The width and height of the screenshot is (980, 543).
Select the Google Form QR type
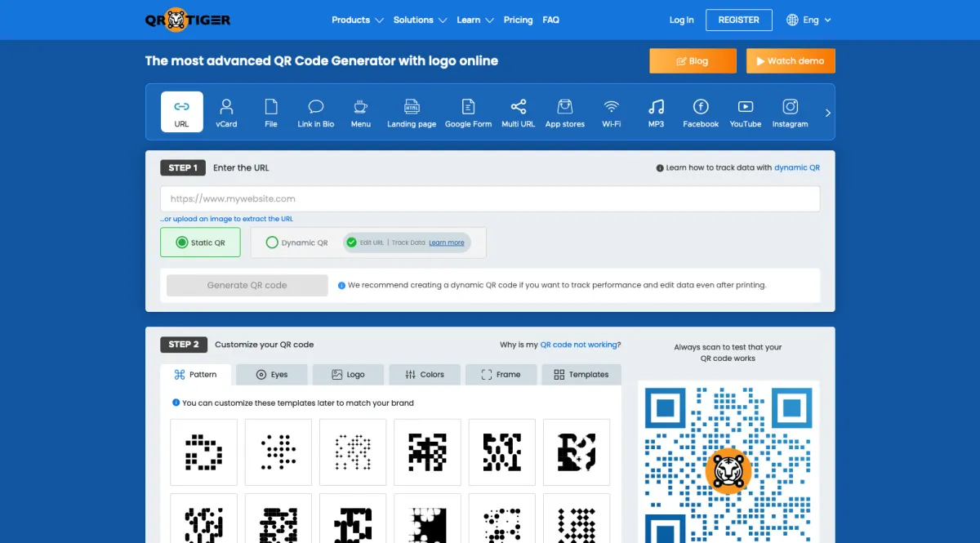tap(468, 112)
